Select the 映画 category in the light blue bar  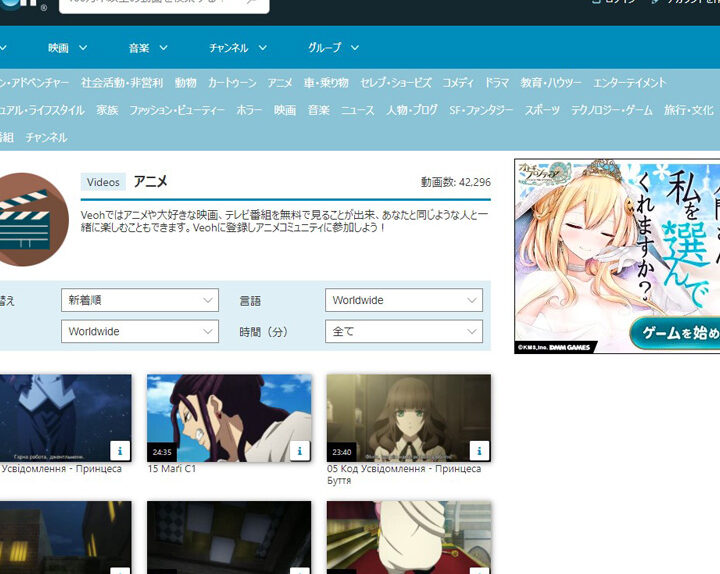point(285,110)
